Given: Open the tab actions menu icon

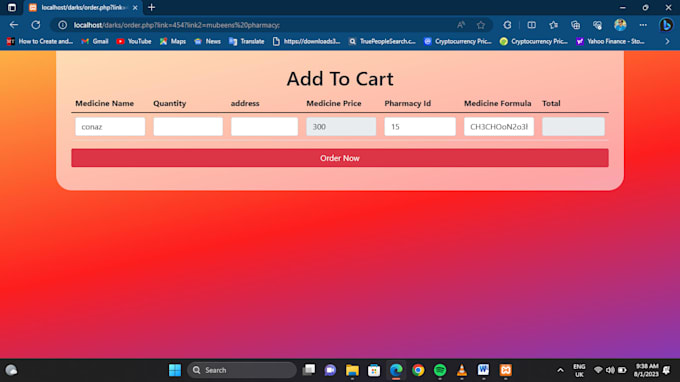Looking at the screenshot, I should tap(12, 7).
